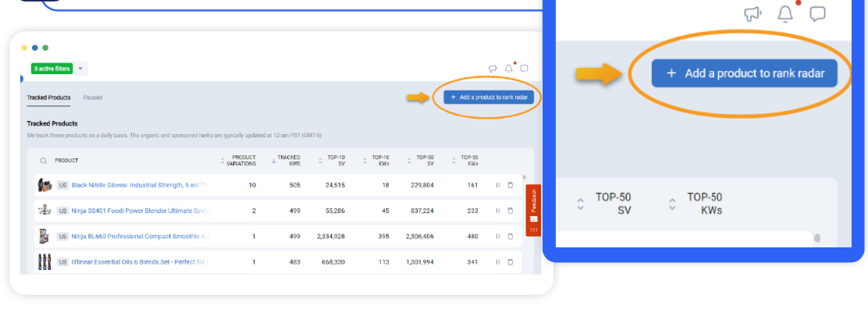Open the orange Feedback side tab
Image resolution: width=868 pixels, height=309 pixels.
coord(533,210)
